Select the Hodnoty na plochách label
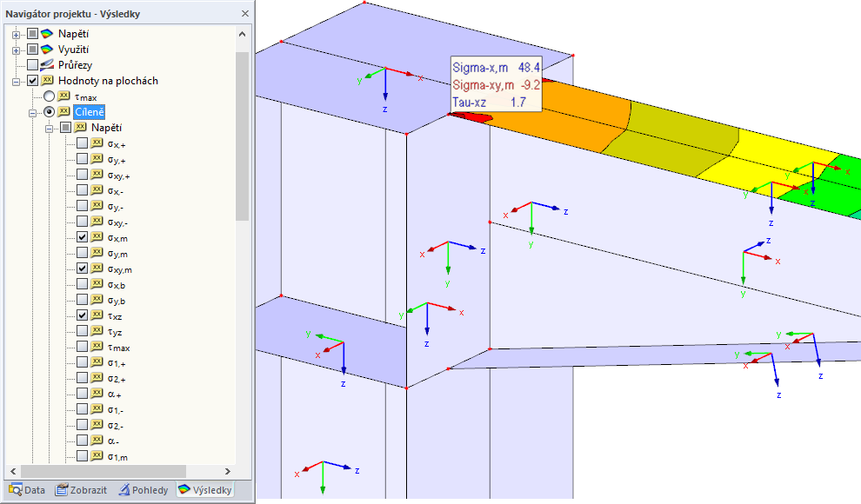The width and height of the screenshot is (861, 504). click(108, 81)
